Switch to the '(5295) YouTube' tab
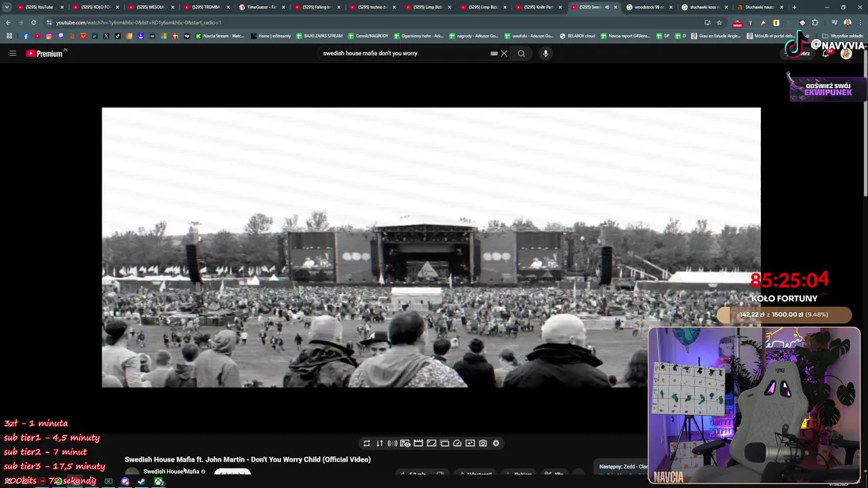 coord(39,7)
